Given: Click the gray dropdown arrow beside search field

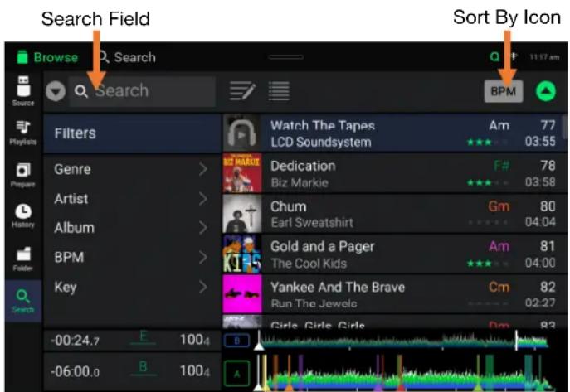Looking at the screenshot, I should tap(56, 91).
